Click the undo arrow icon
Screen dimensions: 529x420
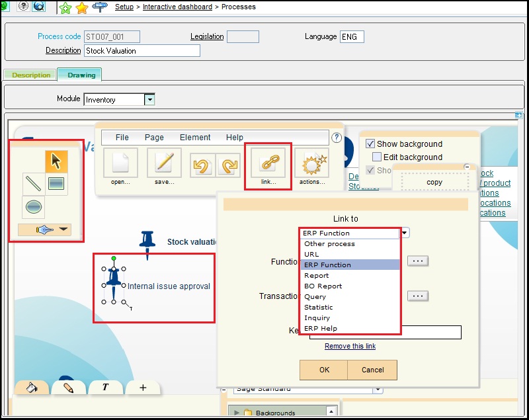203,165
